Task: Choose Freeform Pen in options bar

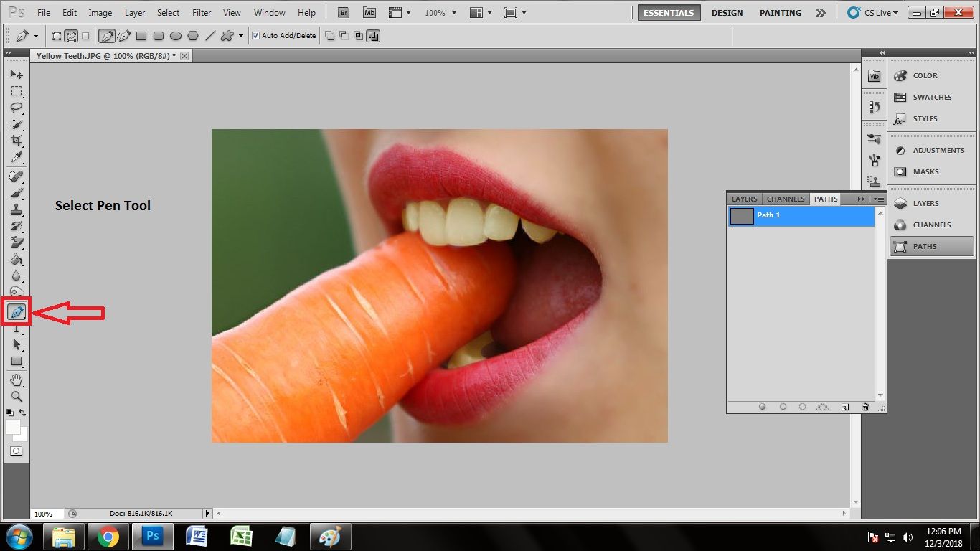Action: [124, 35]
